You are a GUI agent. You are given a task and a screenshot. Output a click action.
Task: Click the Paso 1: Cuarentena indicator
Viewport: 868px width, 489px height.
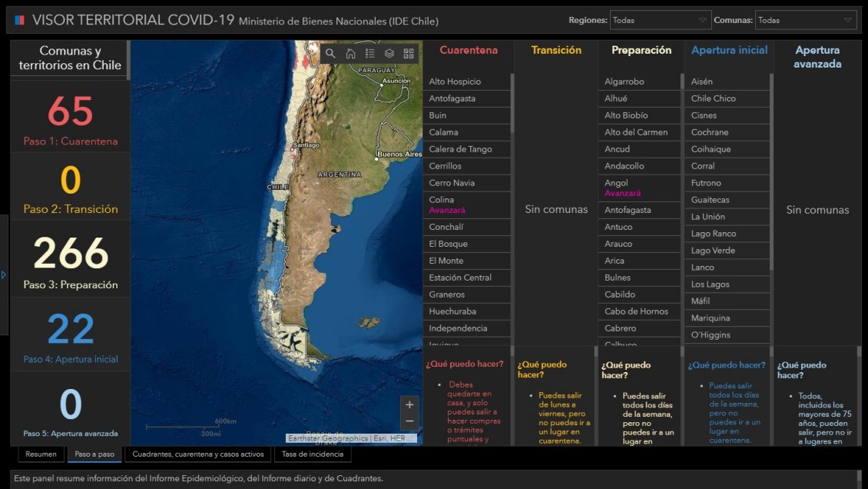70,121
